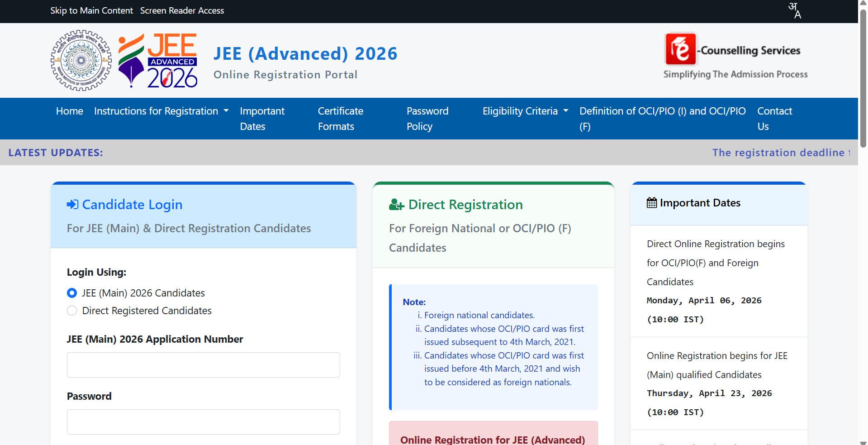
Task: Click the 'Note:' heading in the blue box
Action: click(x=414, y=302)
